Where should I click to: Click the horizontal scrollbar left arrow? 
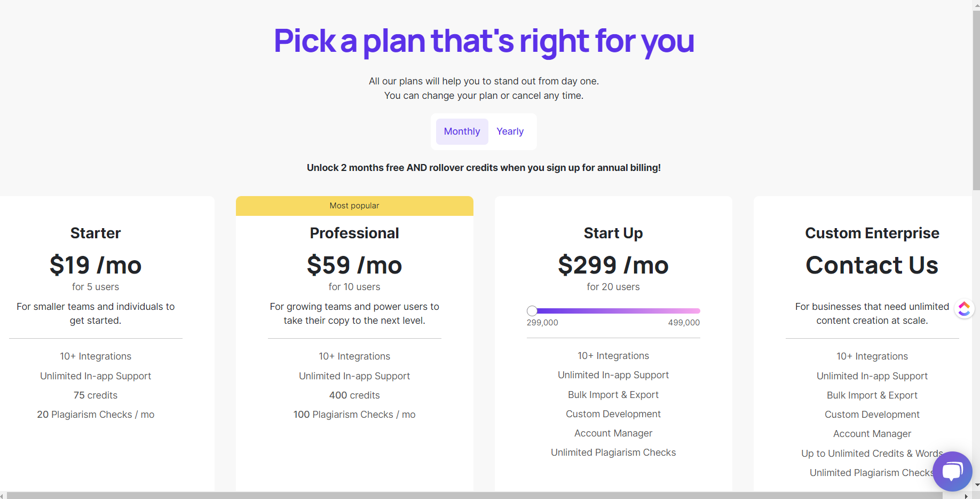click(3, 496)
